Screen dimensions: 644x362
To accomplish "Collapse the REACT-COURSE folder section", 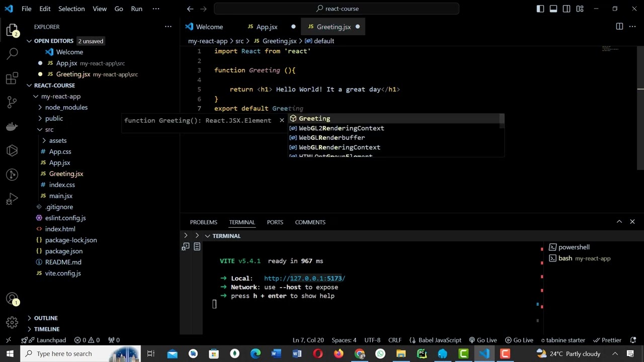I will [x=29, y=85].
